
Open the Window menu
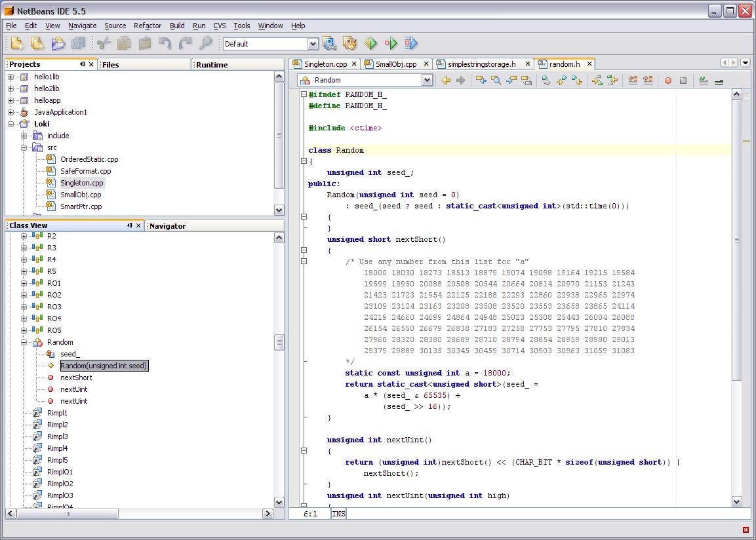[x=270, y=26]
